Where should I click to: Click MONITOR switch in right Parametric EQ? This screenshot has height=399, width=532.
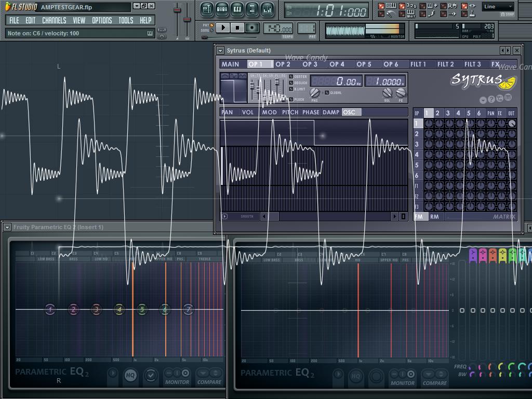[403, 378]
